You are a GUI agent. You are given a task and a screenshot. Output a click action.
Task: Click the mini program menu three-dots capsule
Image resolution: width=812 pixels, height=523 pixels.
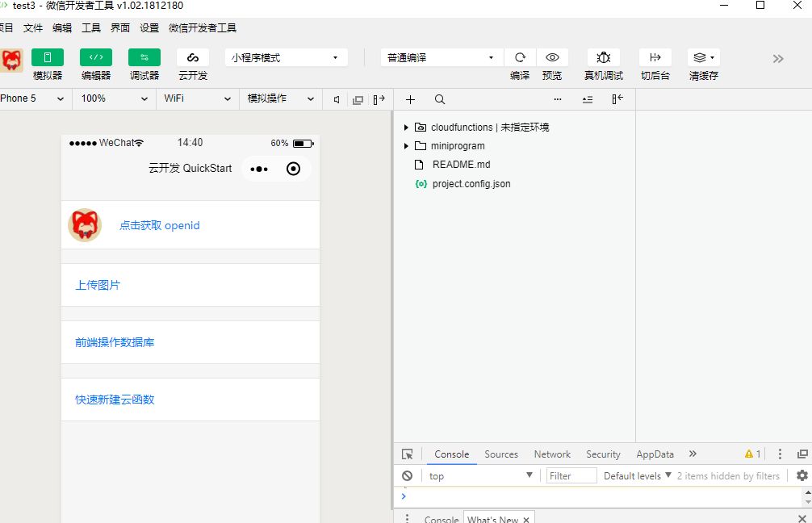point(259,169)
